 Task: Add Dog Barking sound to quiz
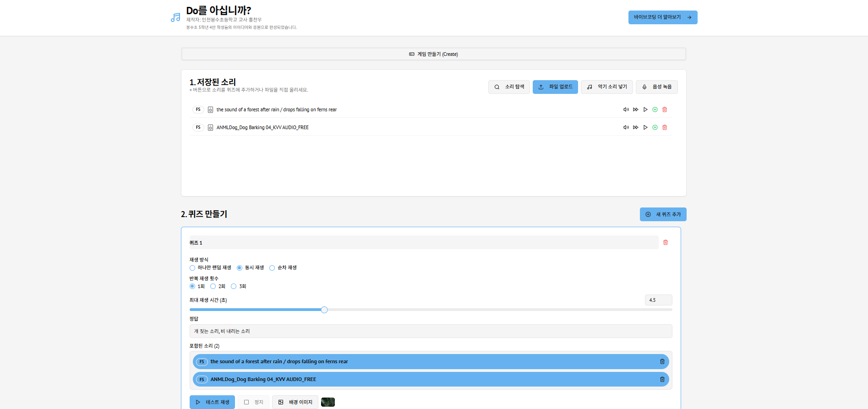pyautogui.click(x=655, y=127)
